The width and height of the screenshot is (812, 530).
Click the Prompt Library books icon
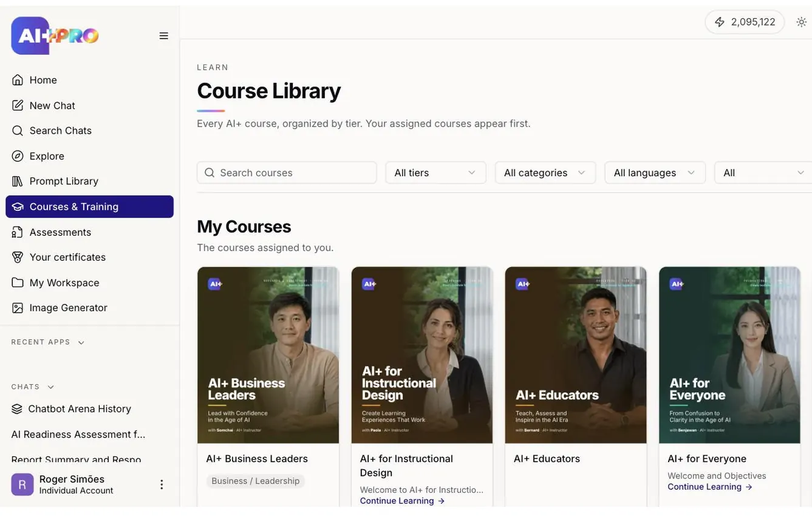(18, 181)
